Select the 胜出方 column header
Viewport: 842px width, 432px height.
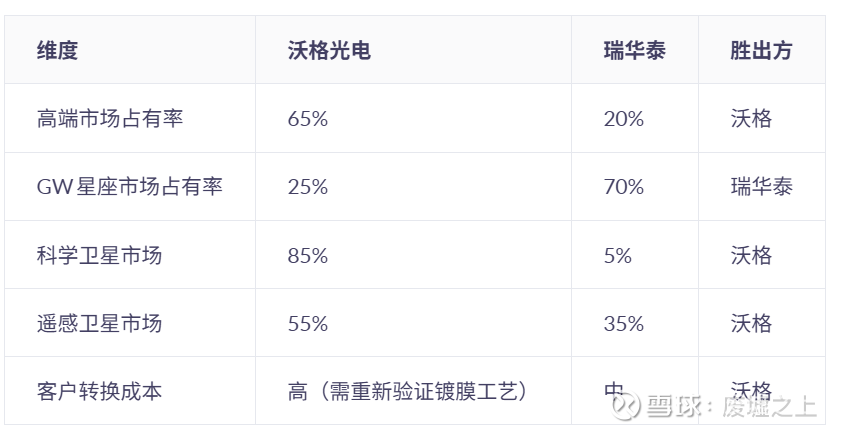tap(761, 51)
